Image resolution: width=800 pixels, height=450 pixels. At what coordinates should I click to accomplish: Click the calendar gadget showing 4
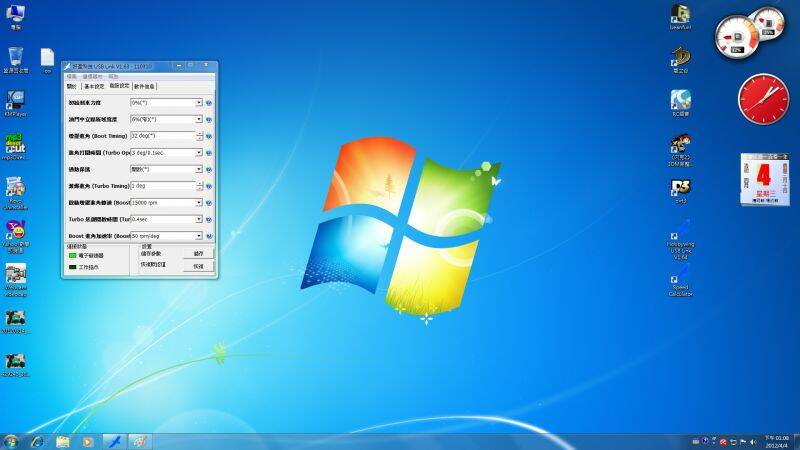point(764,180)
